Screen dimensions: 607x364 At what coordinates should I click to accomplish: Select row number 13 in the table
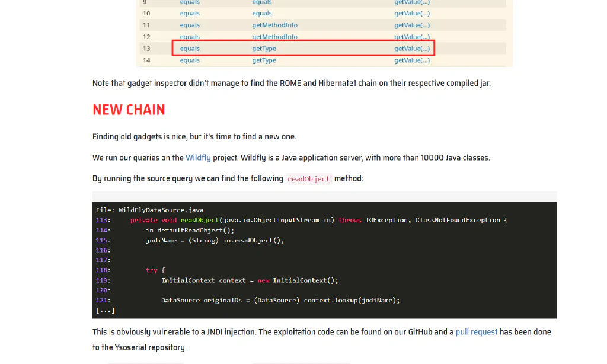pos(146,49)
